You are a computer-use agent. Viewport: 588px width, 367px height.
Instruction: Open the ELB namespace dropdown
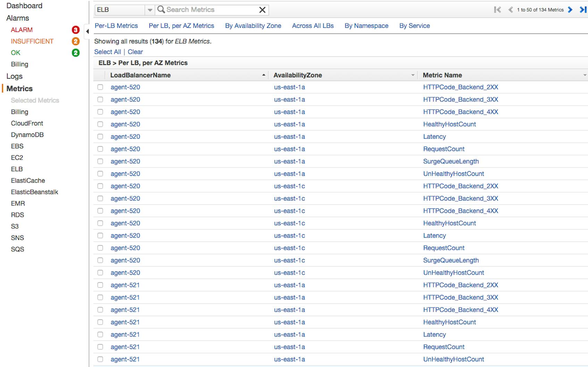(x=150, y=10)
